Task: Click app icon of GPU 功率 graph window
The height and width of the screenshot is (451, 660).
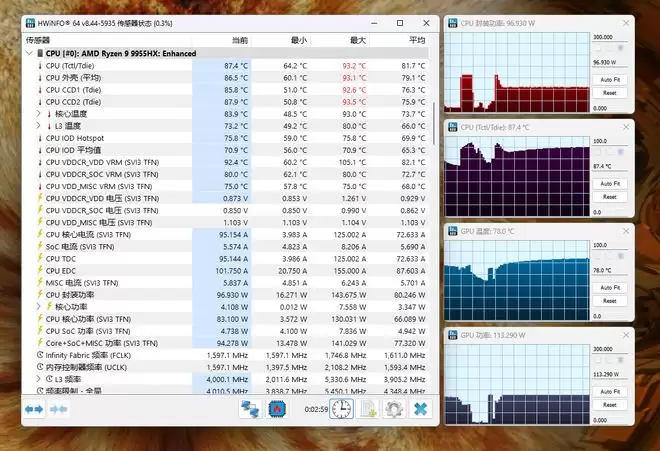Action: (x=452, y=335)
